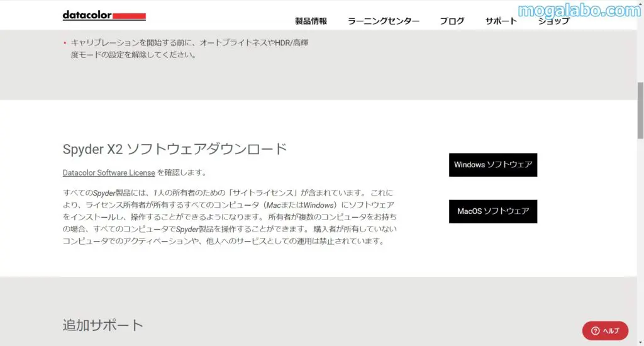Go to the ブログ navigation item

tap(452, 21)
